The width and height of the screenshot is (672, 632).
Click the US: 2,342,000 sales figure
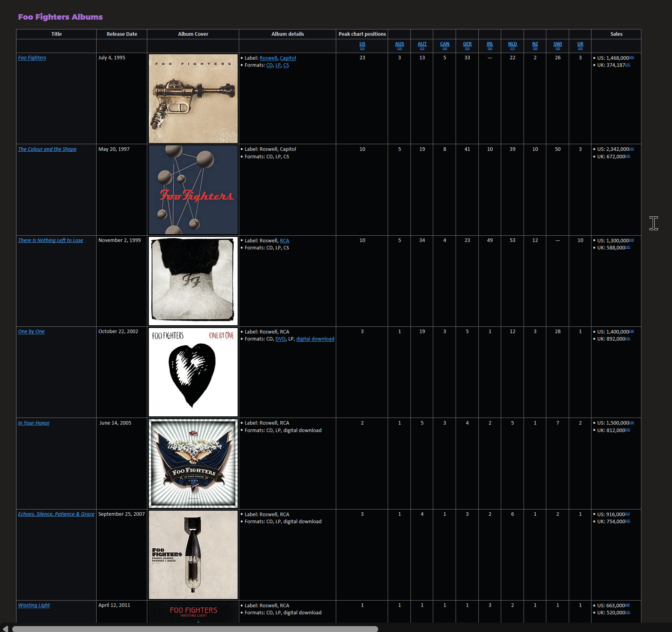613,149
